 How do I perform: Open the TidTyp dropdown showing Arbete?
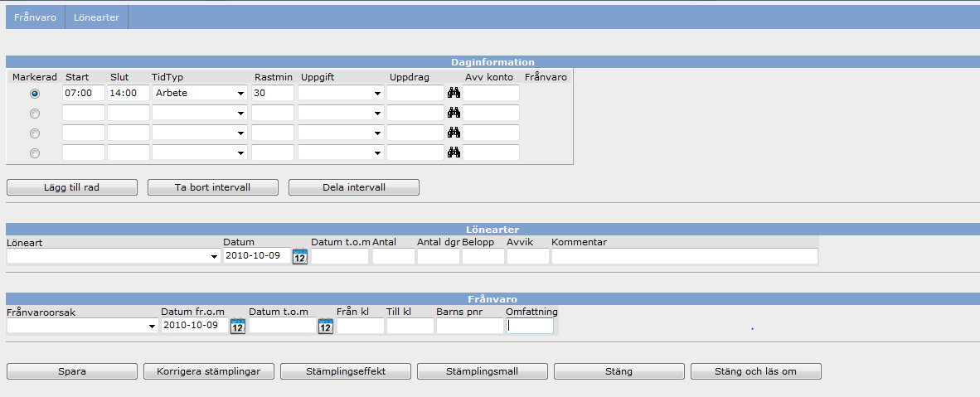click(200, 93)
